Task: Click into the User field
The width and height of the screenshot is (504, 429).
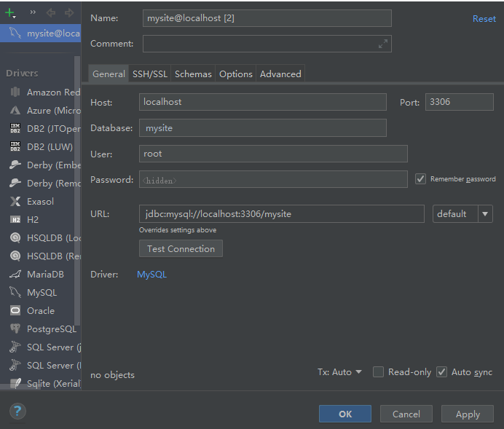Action: click(x=274, y=154)
